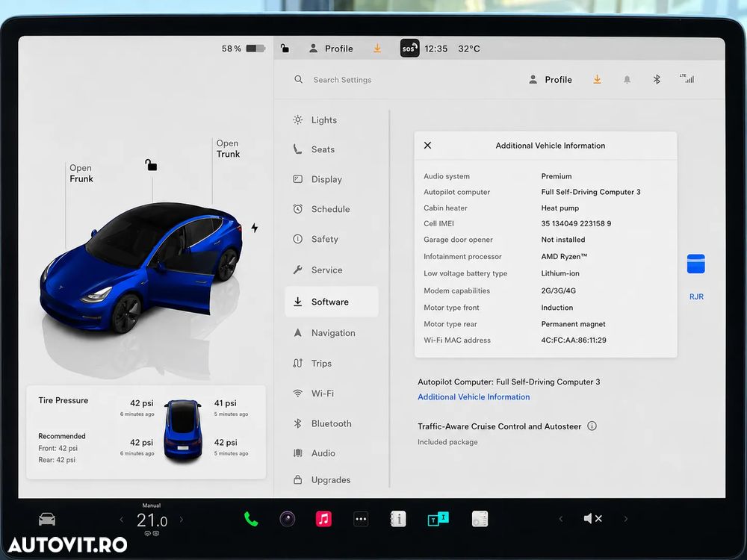Image resolution: width=747 pixels, height=560 pixels.
Task: Tap the Included package text
Action: coord(447,442)
